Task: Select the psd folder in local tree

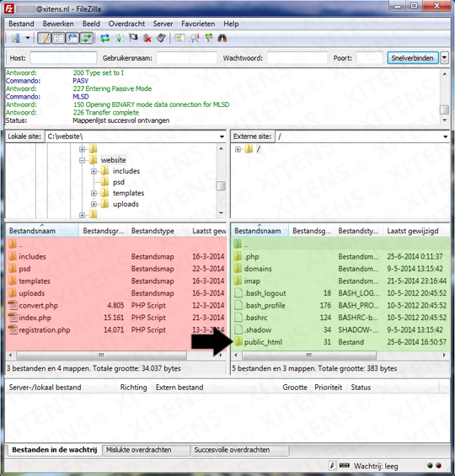Action: coord(118,182)
